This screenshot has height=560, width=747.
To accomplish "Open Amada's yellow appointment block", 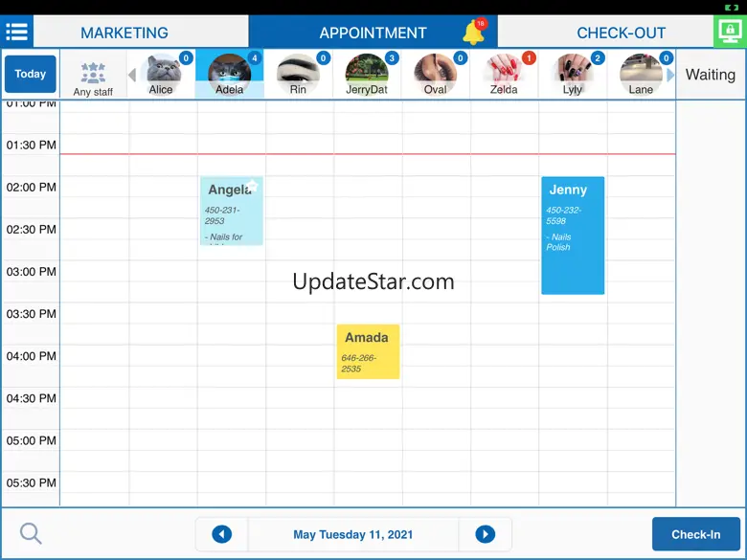I will 368,351.
